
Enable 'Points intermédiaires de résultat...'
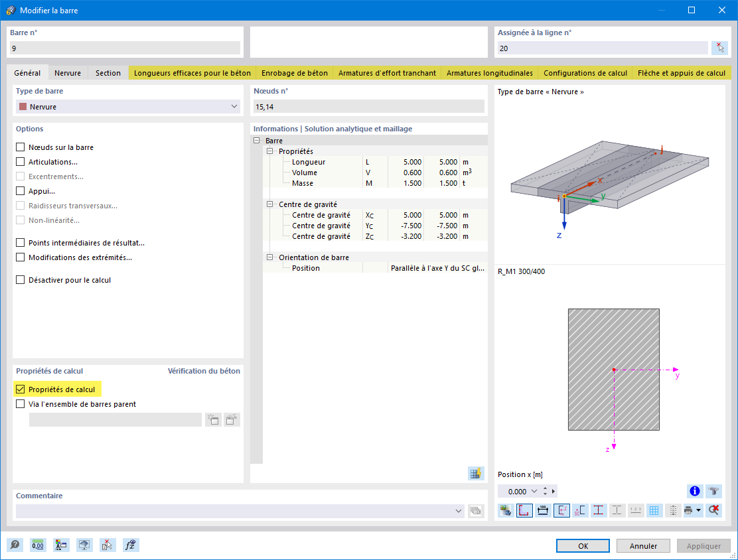[x=20, y=242]
